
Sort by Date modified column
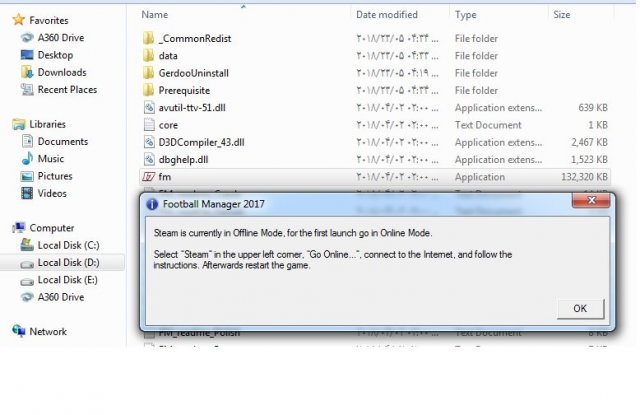pos(387,15)
